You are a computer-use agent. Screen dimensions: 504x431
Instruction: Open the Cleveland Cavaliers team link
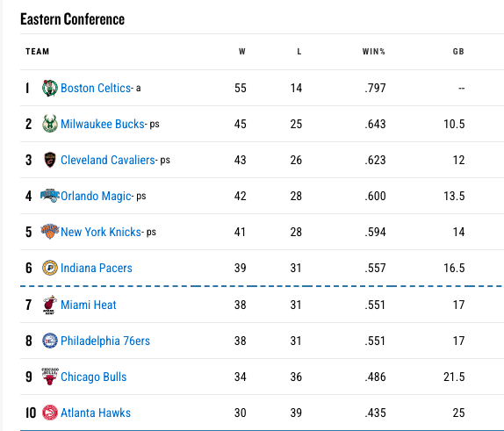(x=108, y=160)
